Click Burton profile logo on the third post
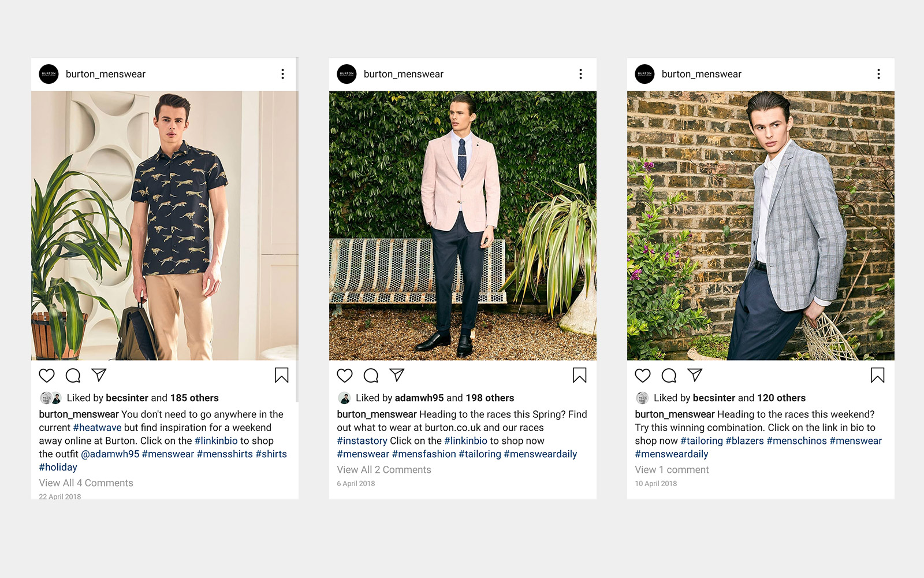924x578 pixels. (x=644, y=74)
